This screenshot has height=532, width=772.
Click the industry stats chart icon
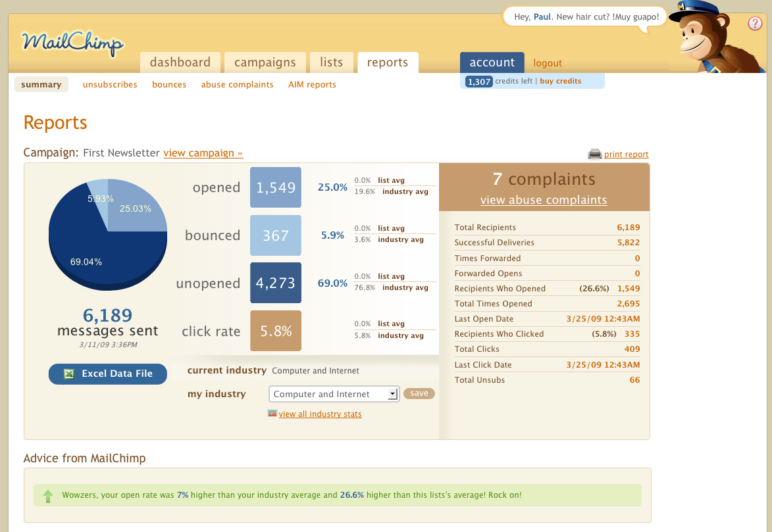(x=272, y=414)
